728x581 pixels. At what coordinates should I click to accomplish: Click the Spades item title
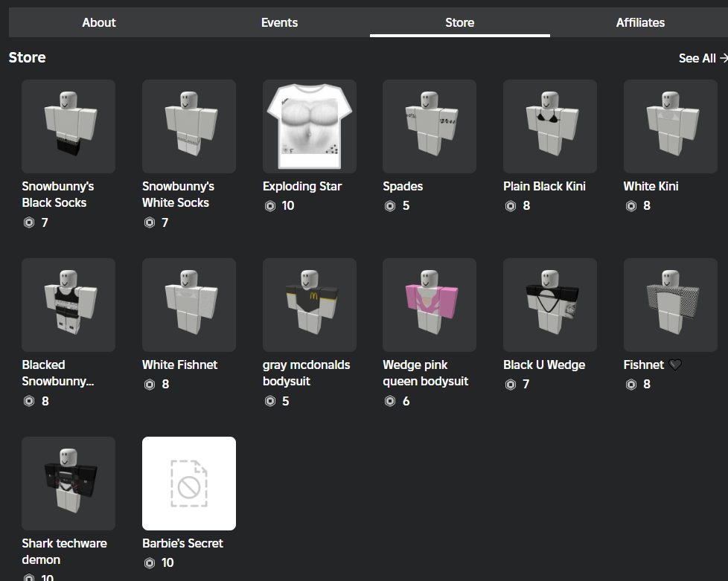(403, 186)
